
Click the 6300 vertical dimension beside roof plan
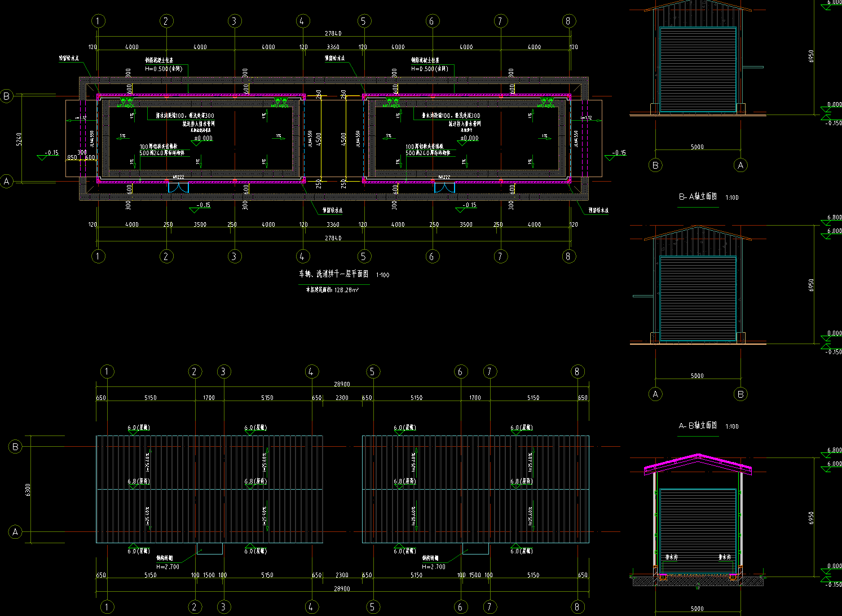[28, 490]
